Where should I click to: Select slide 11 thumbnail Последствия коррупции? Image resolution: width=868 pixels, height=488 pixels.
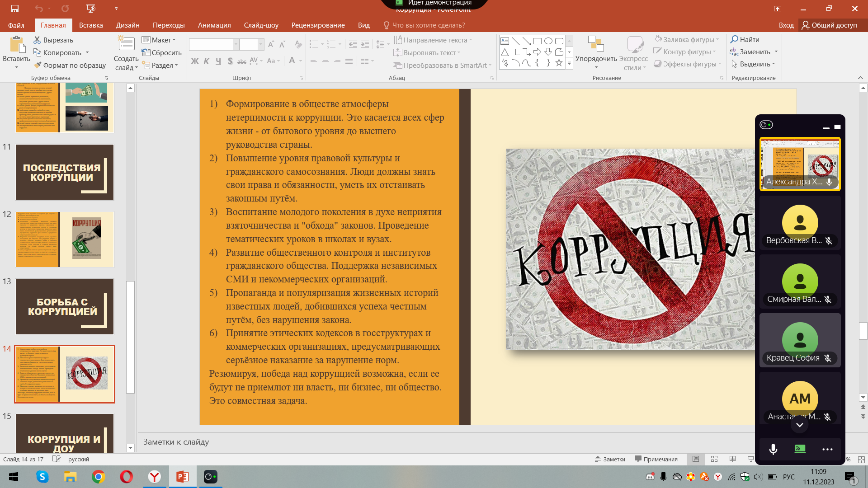(x=65, y=172)
